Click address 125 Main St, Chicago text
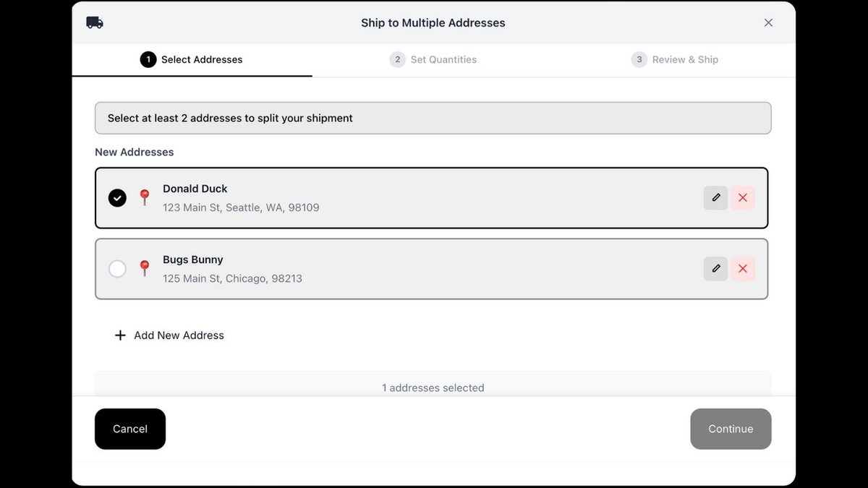The width and height of the screenshot is (868, 488). tap(232, 278)
